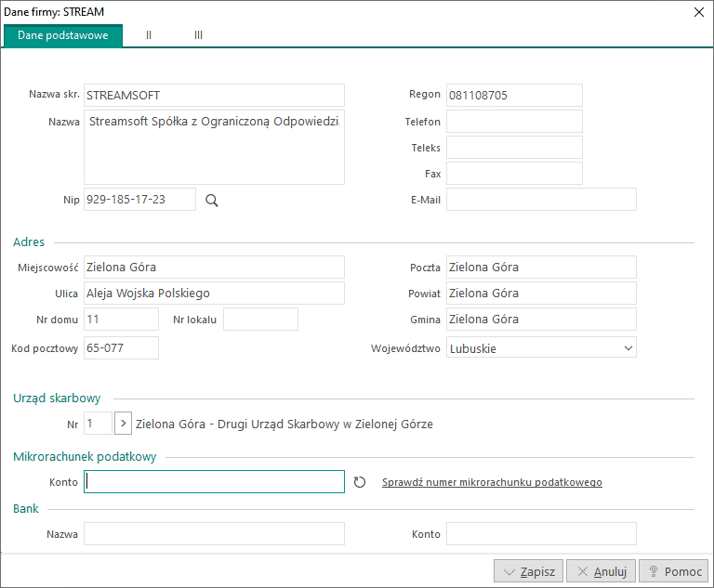Focus the Mikrorachunek Konto field
Image resolution: width=714 pixels, height=588 pixels.
214,481
